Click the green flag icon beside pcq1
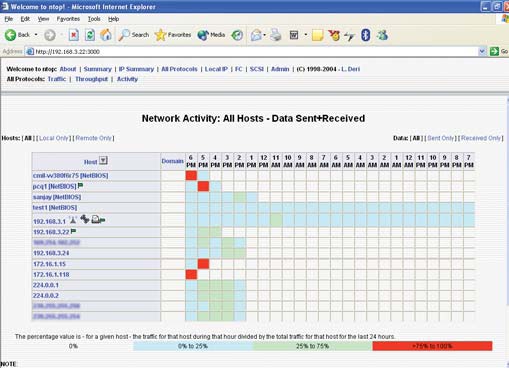 (x=80, y=186)
